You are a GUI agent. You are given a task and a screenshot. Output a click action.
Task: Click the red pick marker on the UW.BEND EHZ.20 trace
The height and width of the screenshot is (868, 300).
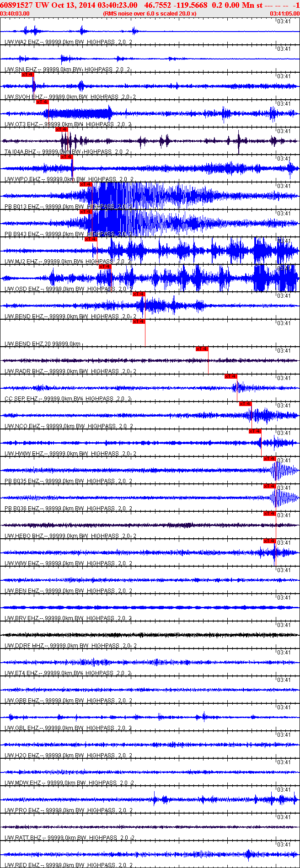coord(139,321)
